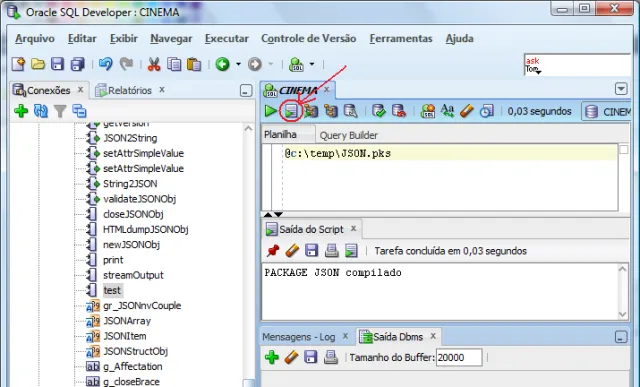Open the editor tab list dropdown arrow
640x387 pixels.
621,89
